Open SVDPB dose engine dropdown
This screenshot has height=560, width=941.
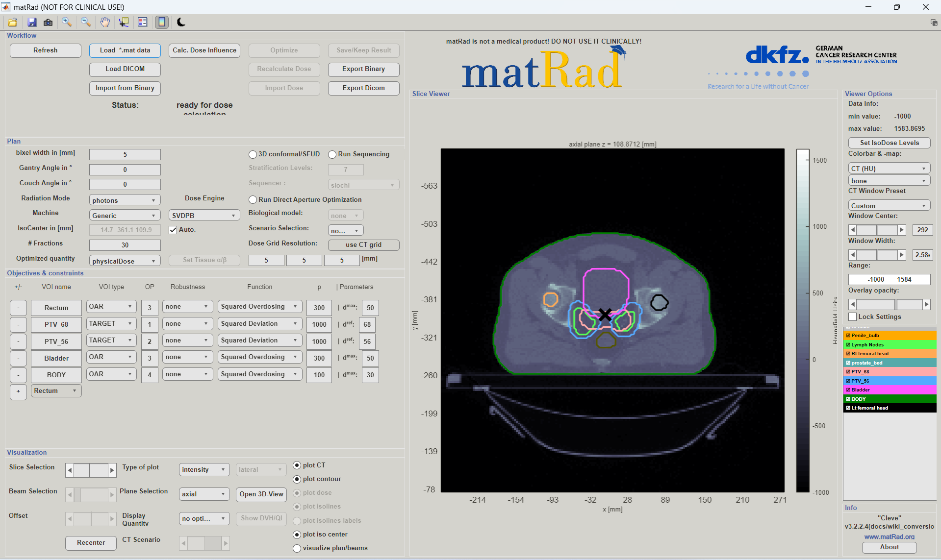pos(204,216)
